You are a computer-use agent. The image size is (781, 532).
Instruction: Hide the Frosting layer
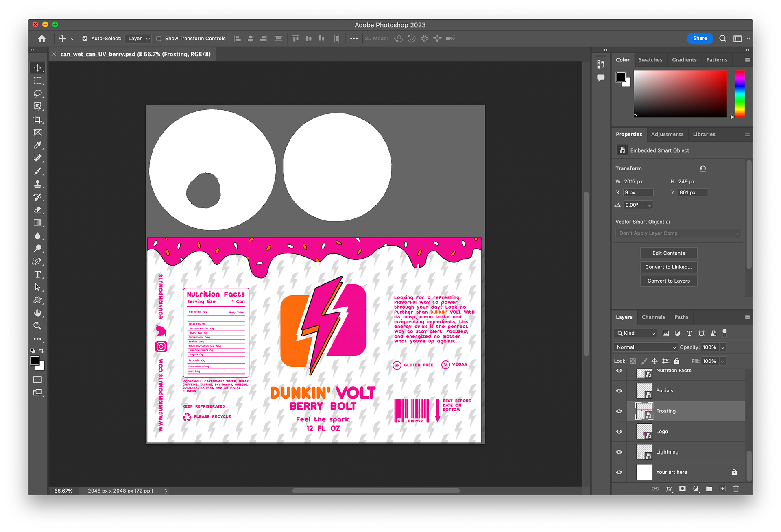pos(619,411)
